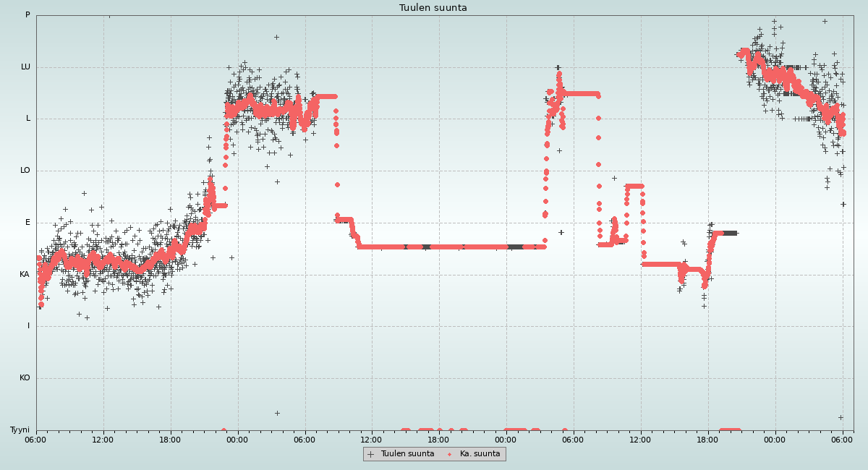
Task: Click the 'LU' direction label on the y-axis
Action: tap(25, 67)
